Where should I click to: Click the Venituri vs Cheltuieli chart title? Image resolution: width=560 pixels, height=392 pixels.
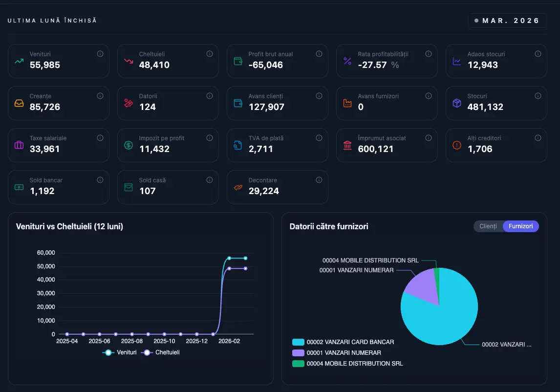click(x=70, y=227)
